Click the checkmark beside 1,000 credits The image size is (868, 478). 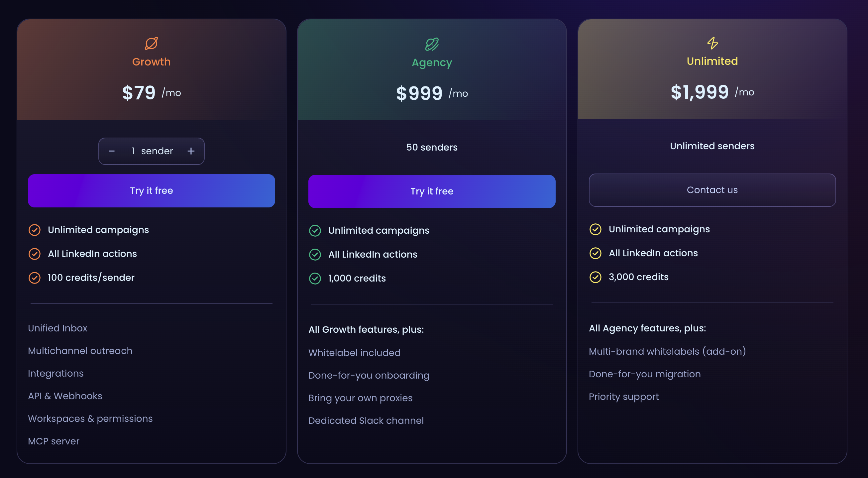[x=315, y=279]
